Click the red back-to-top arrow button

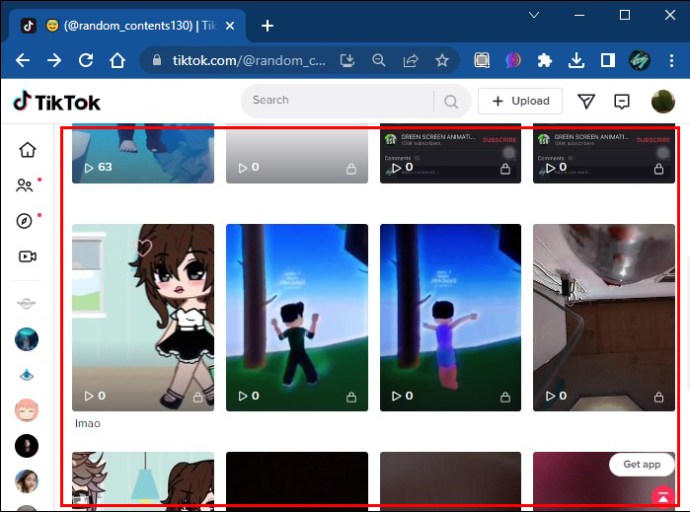(663, 497)
